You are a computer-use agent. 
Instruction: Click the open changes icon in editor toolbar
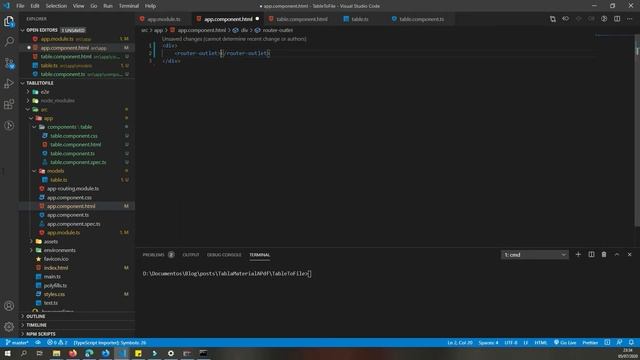(553, 19)
